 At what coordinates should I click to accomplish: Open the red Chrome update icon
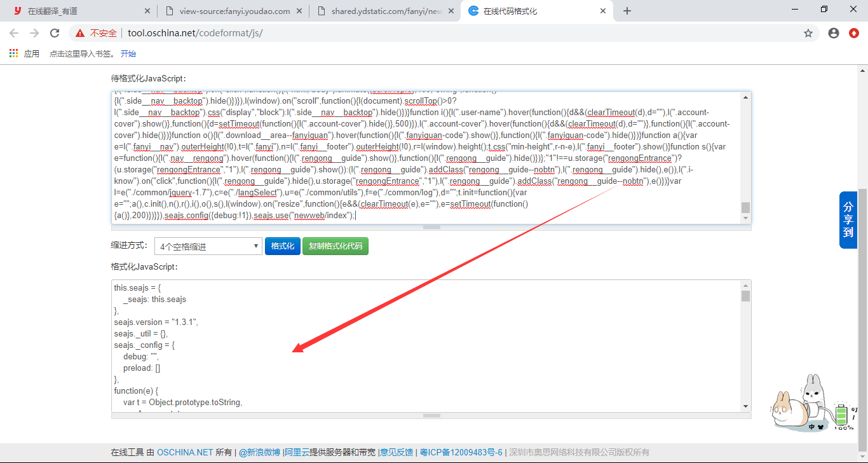point(854,33)
